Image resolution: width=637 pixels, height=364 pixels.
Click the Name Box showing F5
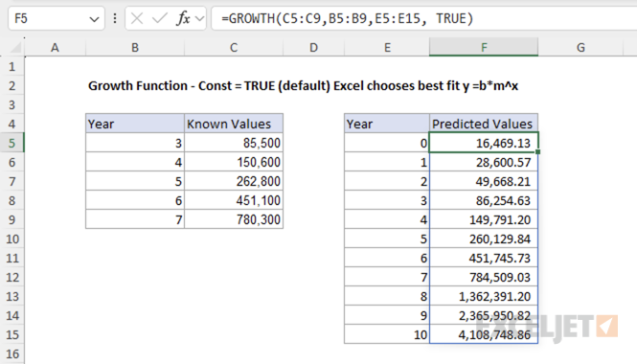coord(57,18)
